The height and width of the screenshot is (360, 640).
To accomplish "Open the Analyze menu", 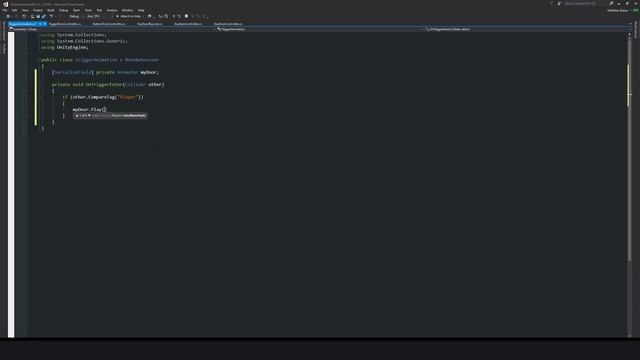I will tap(112, 10).
